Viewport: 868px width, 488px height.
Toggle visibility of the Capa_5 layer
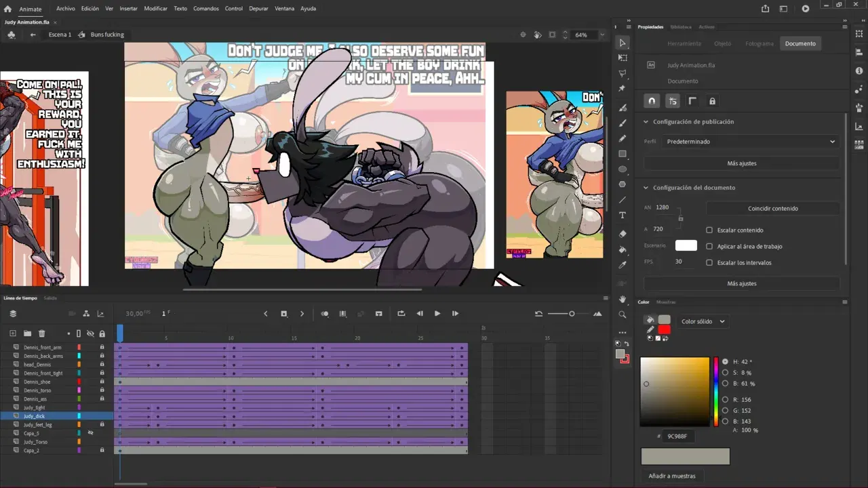pos(90,433)
